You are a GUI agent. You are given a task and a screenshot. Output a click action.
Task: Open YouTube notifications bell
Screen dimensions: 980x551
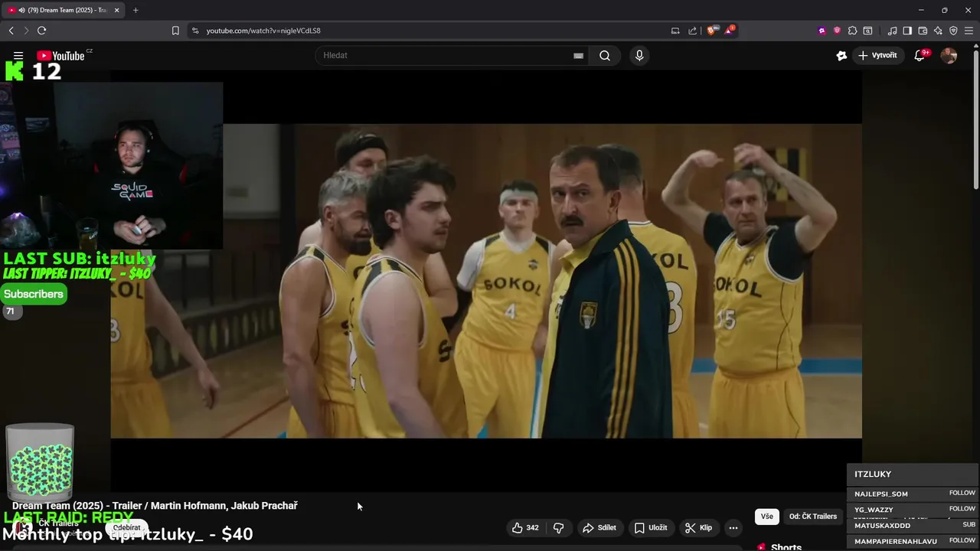920,55
